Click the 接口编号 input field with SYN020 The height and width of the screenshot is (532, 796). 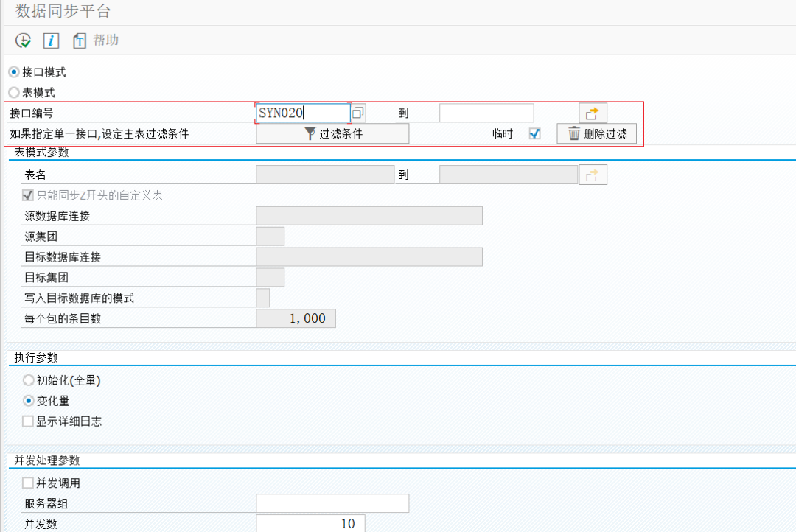pyautogui.click(x=303, y=113)
